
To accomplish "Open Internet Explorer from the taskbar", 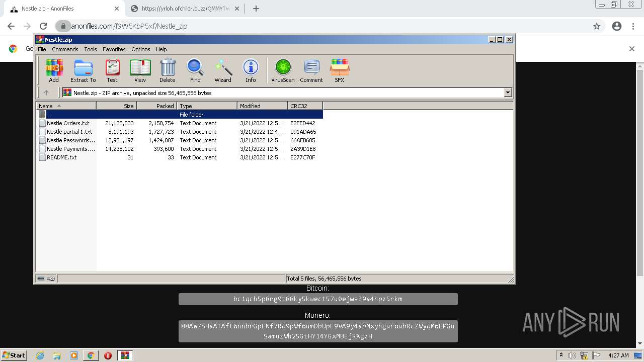I will [x=40, y=355].
